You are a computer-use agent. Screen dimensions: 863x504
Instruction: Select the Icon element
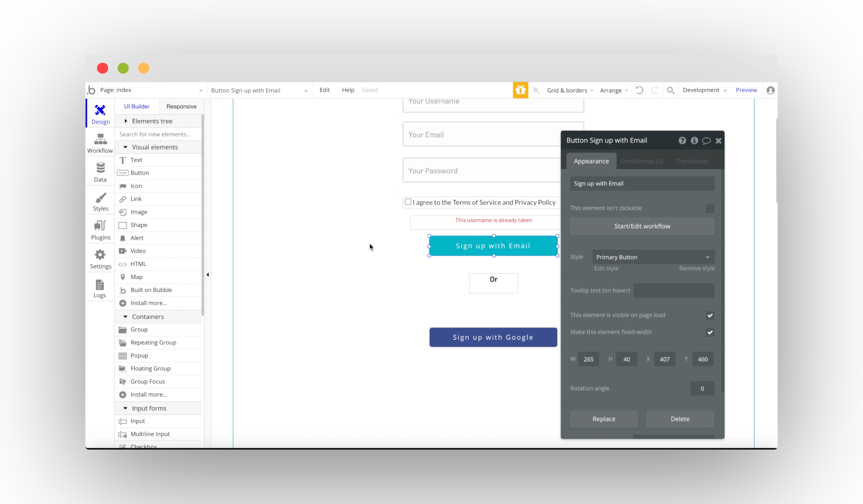pos(158,186)
